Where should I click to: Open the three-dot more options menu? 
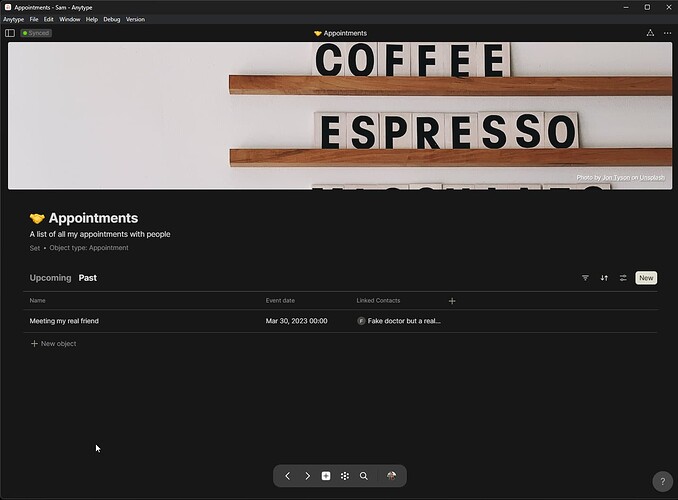[x=667, y=33]
